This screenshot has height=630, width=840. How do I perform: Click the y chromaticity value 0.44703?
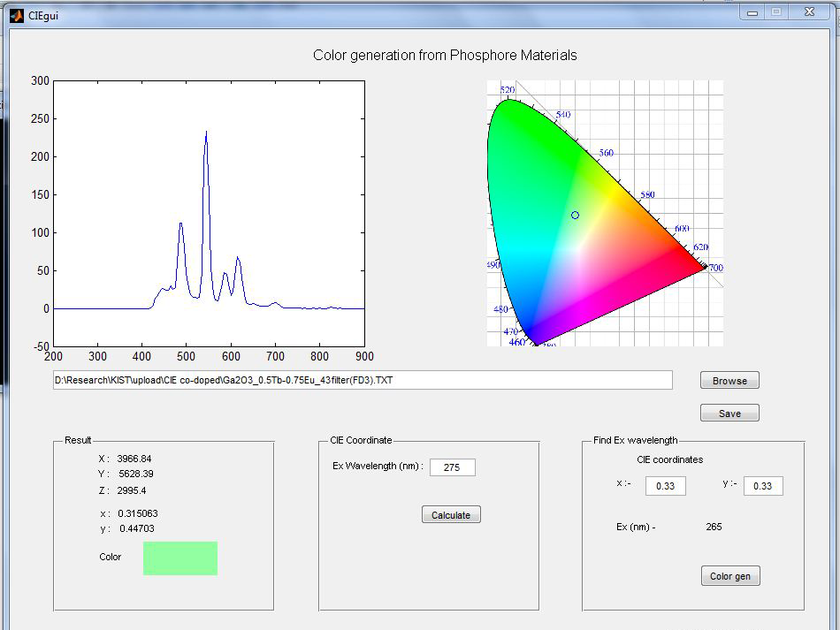pos(136,528)
